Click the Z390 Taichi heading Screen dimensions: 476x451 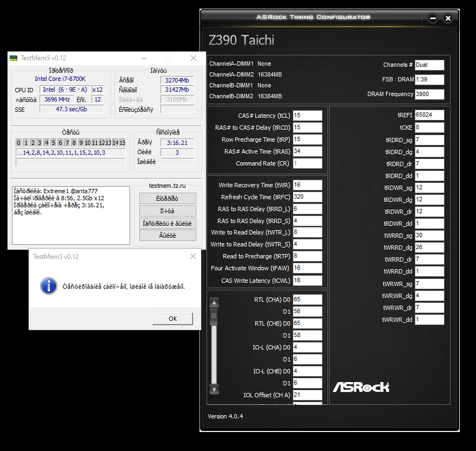coord(241,40)
